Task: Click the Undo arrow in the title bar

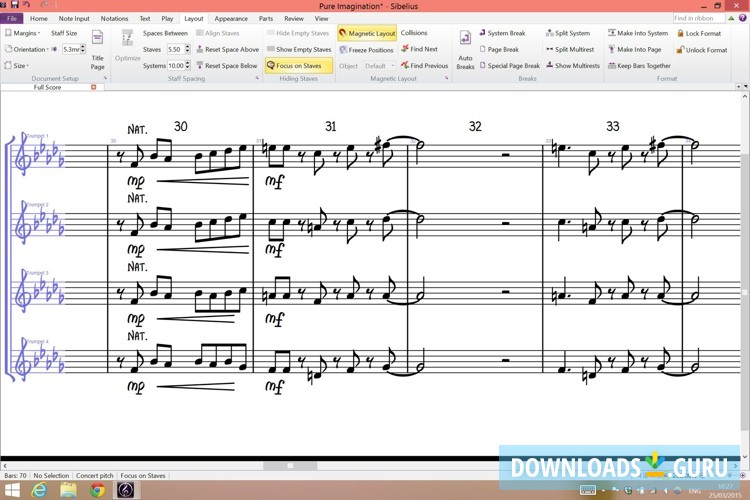Action: pyautogui.click(x=27, y=4)
